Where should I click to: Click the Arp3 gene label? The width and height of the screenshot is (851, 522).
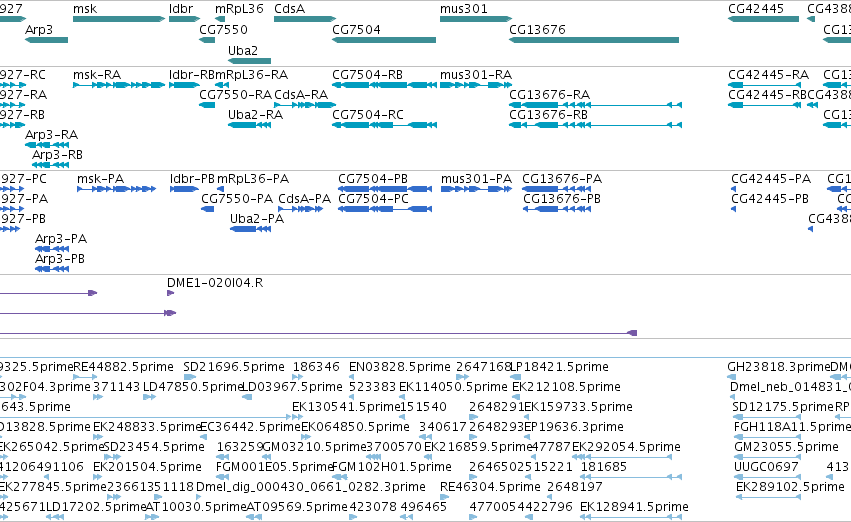pyautogui.click(x=39, y=29)
